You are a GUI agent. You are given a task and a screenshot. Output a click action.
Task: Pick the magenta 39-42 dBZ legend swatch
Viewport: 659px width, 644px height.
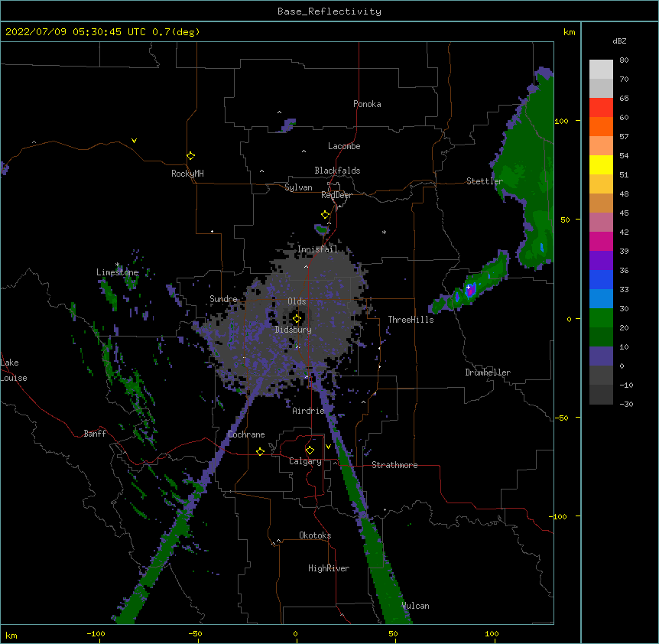coord(601,241)
